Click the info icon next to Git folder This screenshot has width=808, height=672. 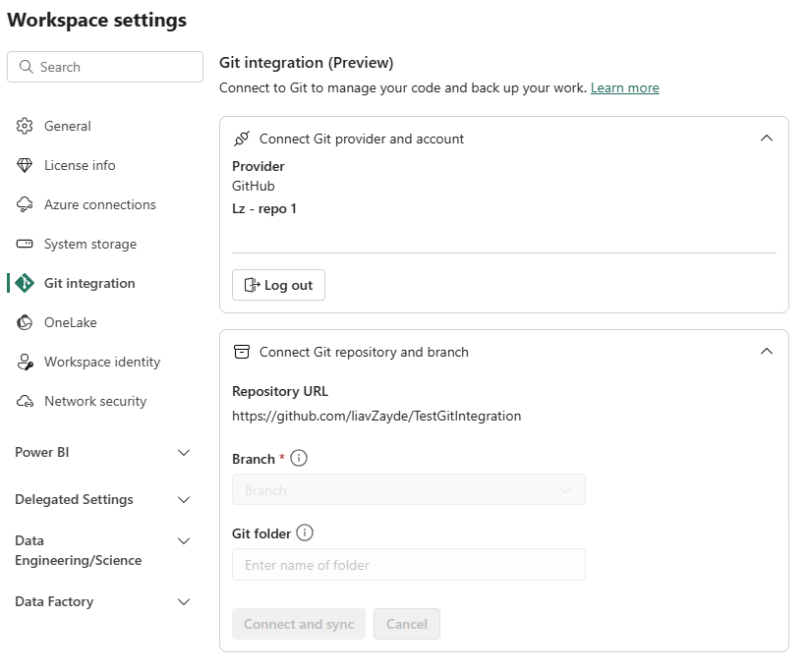pos(306,532)
